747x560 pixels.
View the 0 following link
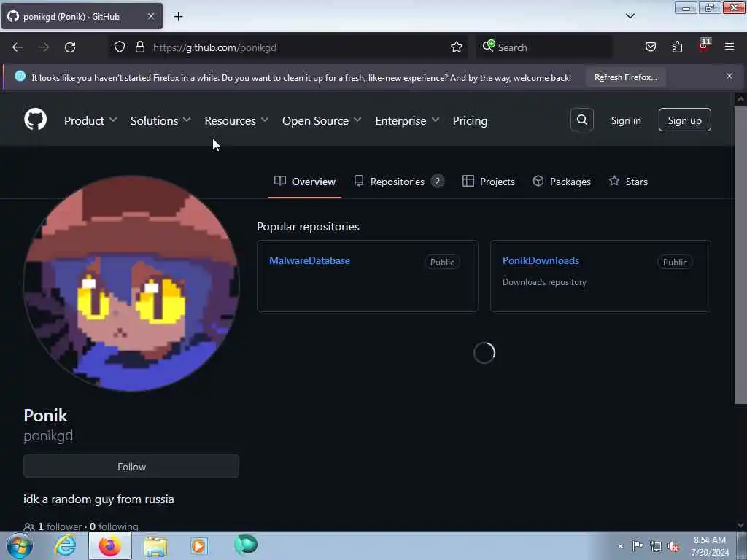(115, 526)
